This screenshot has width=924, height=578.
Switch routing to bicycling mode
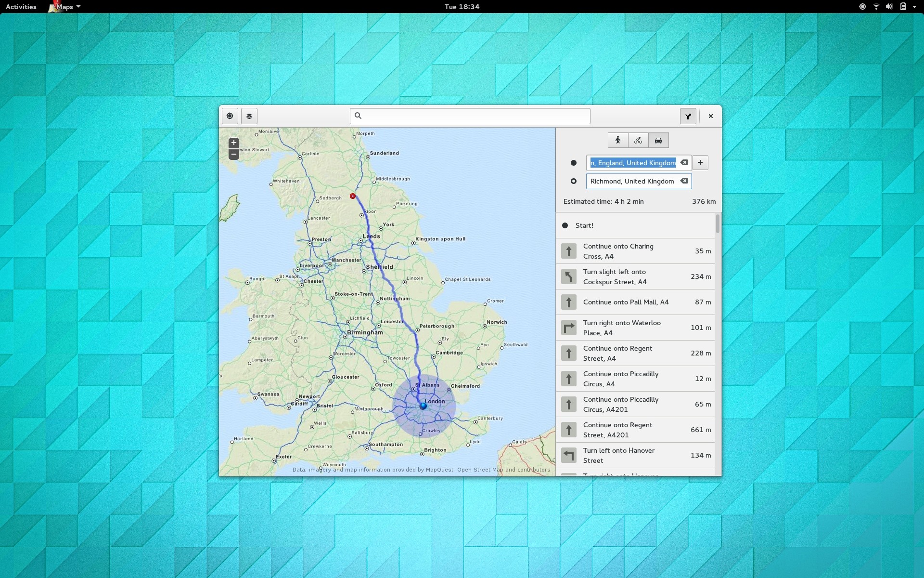pos(638,140)
